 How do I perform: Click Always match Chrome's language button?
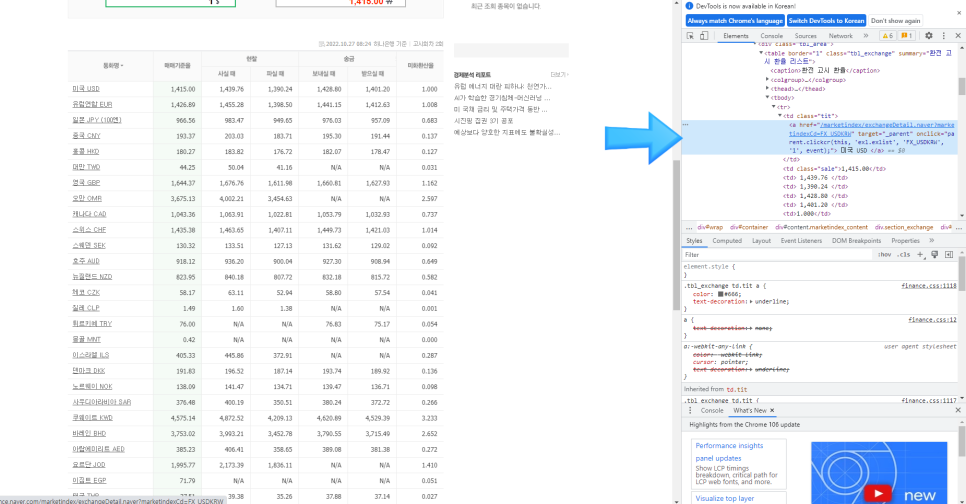point(735,20)
